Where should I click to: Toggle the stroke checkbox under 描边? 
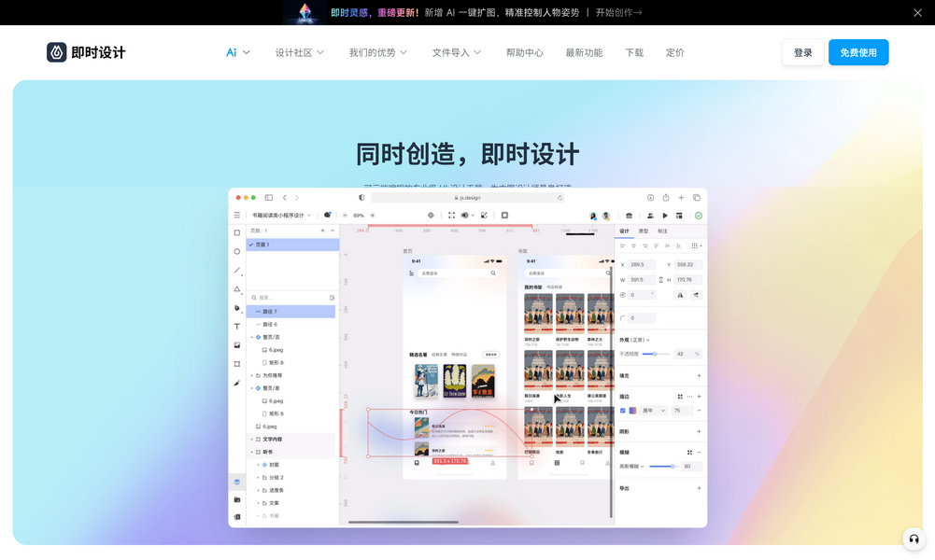pyautogui.click(x=623, y=411)
